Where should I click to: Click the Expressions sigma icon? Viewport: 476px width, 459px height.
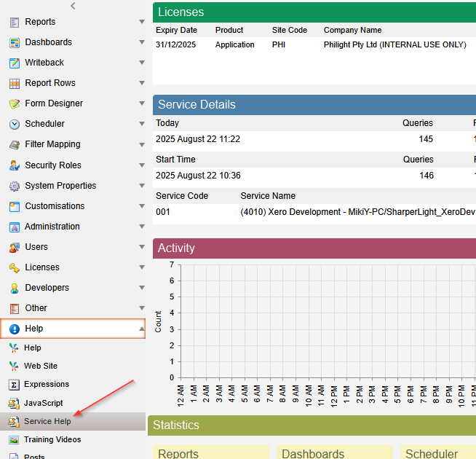[14, 385]
